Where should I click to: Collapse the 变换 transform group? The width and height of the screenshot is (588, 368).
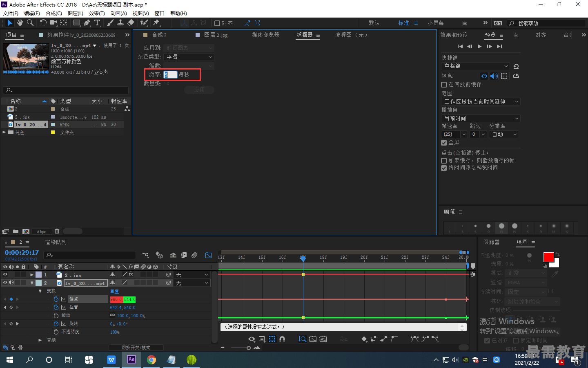click(x=40, y=291)
